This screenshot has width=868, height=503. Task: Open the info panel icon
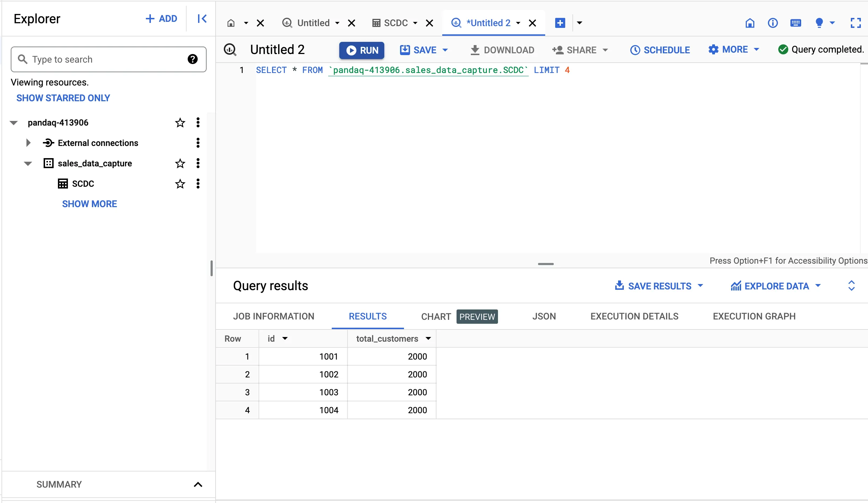(773, 23)
